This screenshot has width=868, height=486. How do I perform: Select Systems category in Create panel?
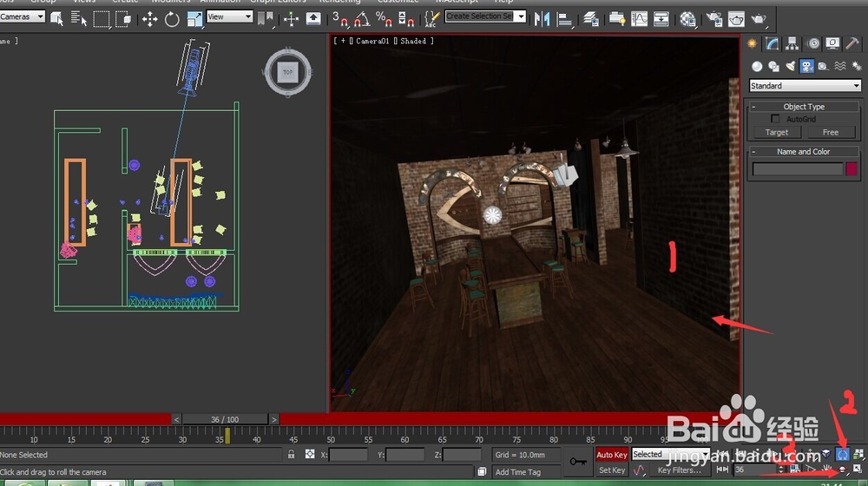(857, 67)
